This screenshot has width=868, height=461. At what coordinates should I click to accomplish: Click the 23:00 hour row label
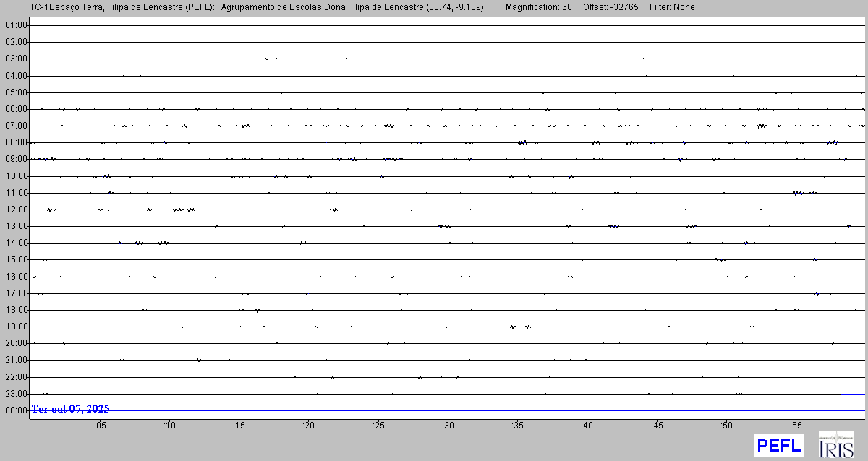coord(15,394)
